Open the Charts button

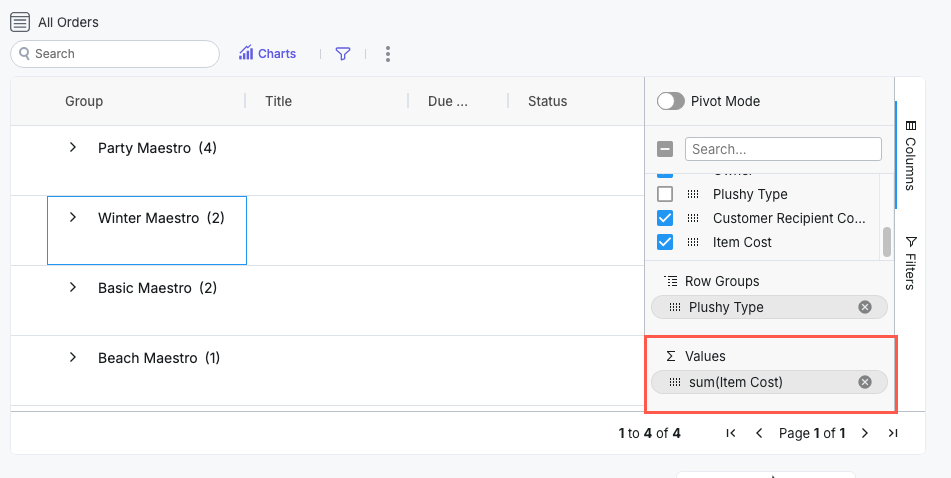[x=267, y=54]
